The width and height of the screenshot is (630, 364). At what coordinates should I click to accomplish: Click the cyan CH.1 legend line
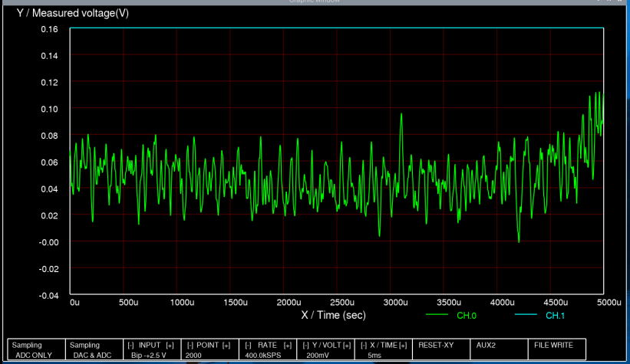pyautogui.click(x=526, y=315)
